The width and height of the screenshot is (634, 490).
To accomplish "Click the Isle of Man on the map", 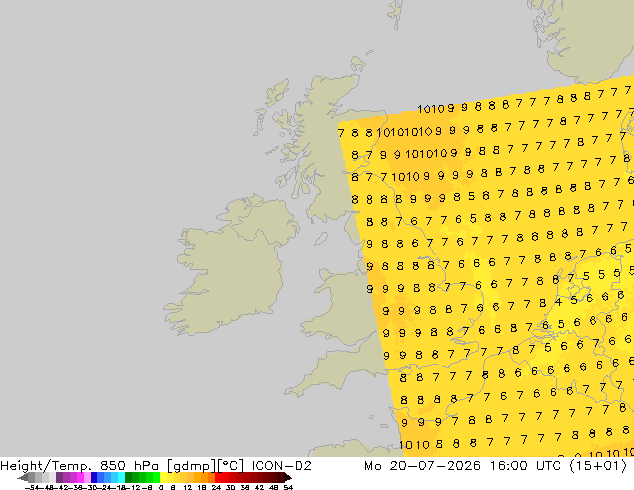I will point(321,239).
